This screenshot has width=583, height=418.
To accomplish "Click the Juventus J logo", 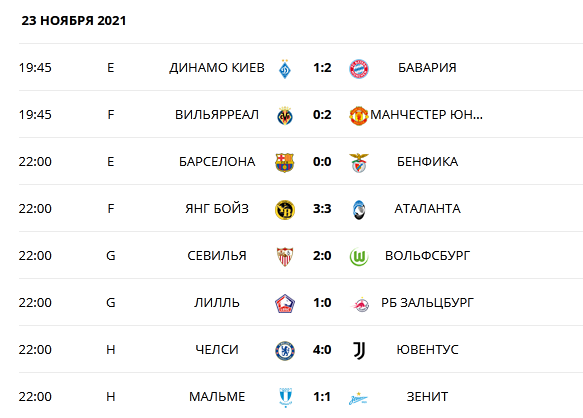I will [359, 351].
